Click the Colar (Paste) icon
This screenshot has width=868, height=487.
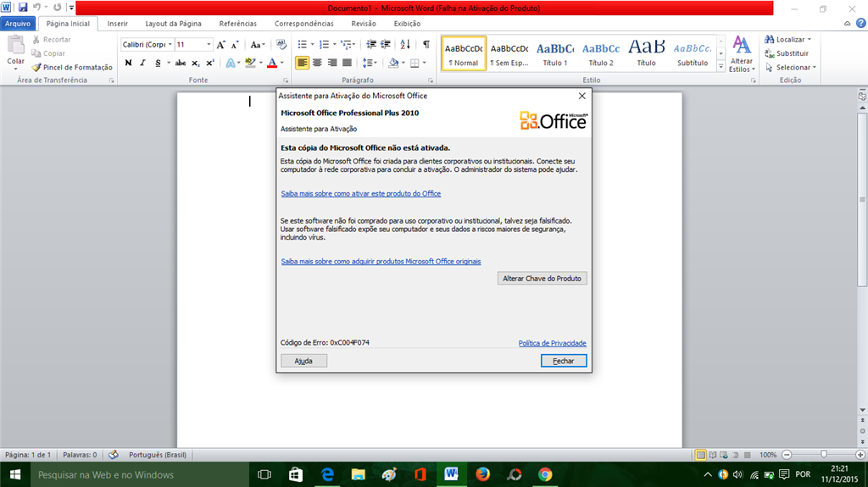click(15, 45)
